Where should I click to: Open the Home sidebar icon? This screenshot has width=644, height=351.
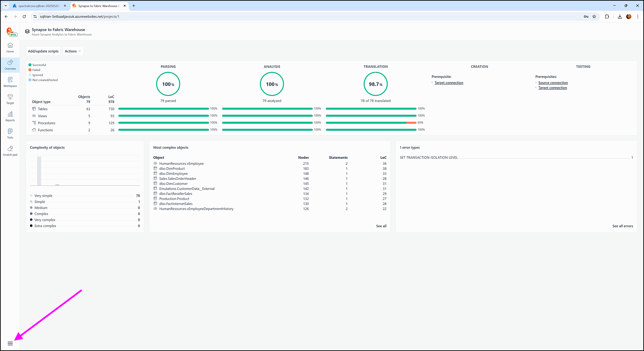click(10, 46)
